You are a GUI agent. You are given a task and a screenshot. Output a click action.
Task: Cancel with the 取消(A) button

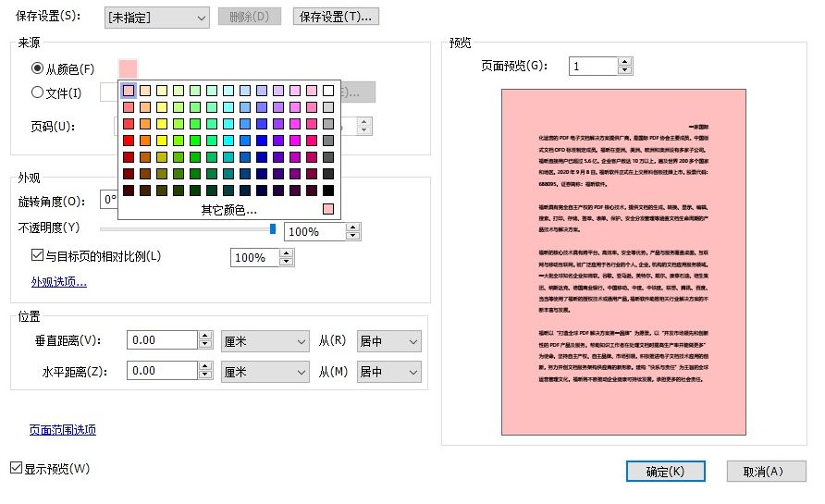766,472
